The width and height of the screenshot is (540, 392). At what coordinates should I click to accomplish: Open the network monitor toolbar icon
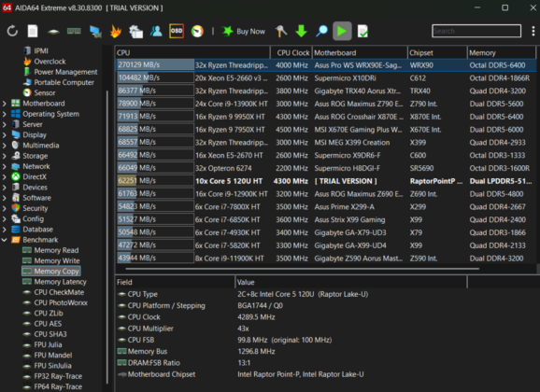[x=95, y=32]
